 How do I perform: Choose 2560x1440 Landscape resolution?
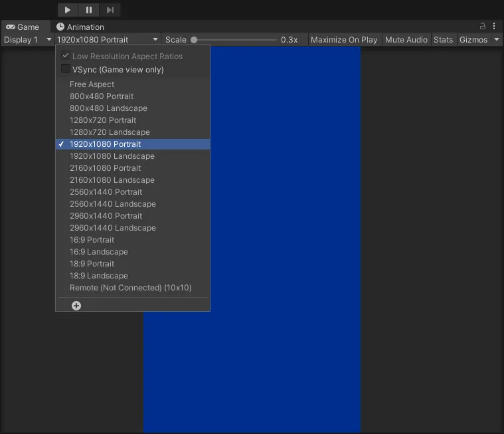tap(112, 204)
